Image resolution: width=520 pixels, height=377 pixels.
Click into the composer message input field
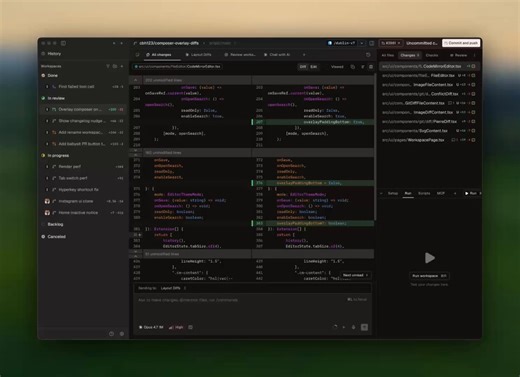click(252, 308)
